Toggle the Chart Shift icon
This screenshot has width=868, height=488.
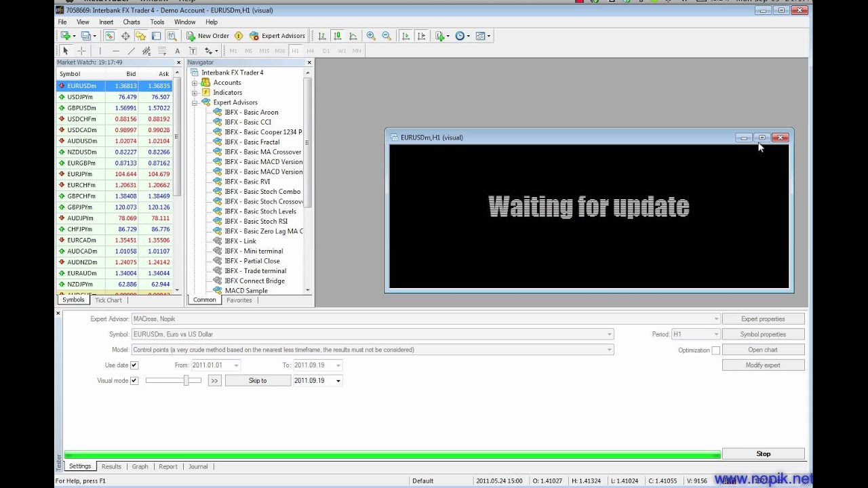[x=421, y=36]
